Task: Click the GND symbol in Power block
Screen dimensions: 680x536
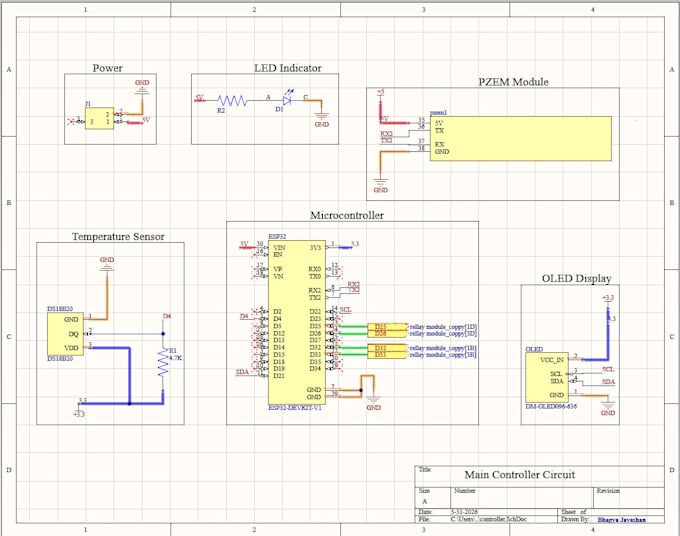Action: 142,86
